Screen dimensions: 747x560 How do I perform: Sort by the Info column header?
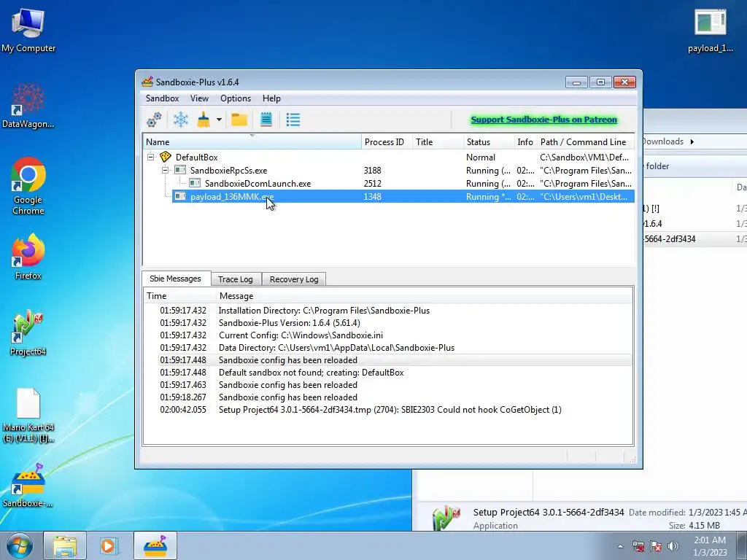click(x=525, y=142)
